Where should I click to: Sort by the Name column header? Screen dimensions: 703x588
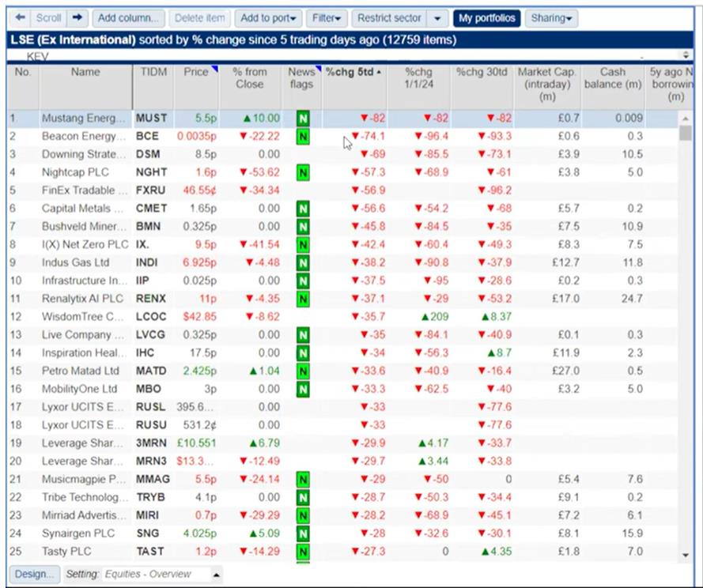[85, 87]
